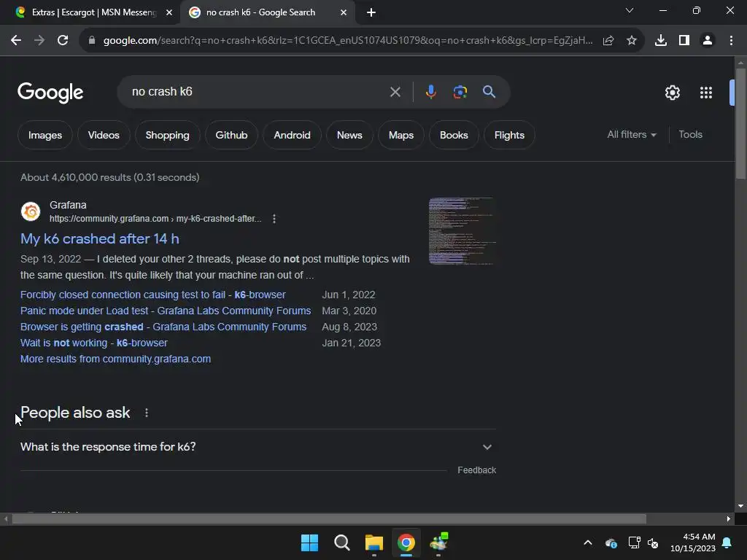Filter results by Images
The height and width of the screenshot is (560, 747).
tap(44, 135)
